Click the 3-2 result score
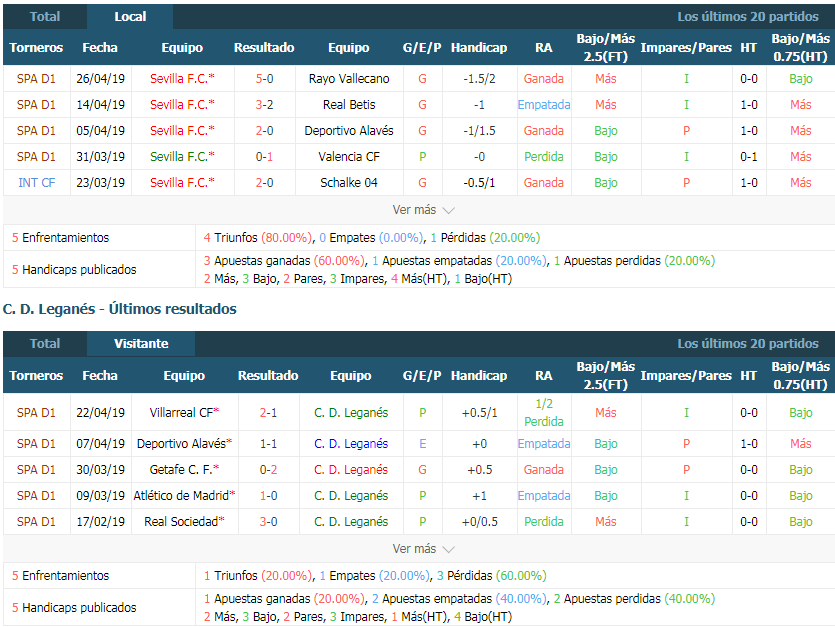 [x=264, y=105]
